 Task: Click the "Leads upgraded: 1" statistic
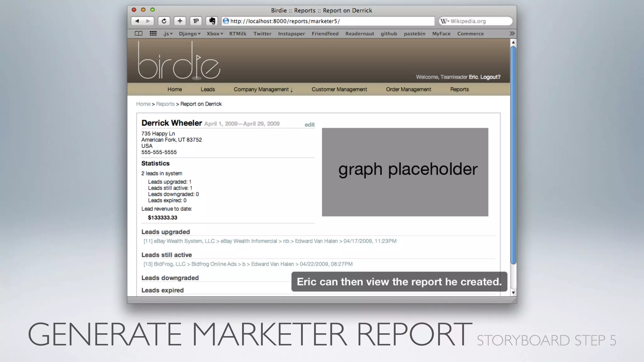pyautogui.click(x=169, y=182)
